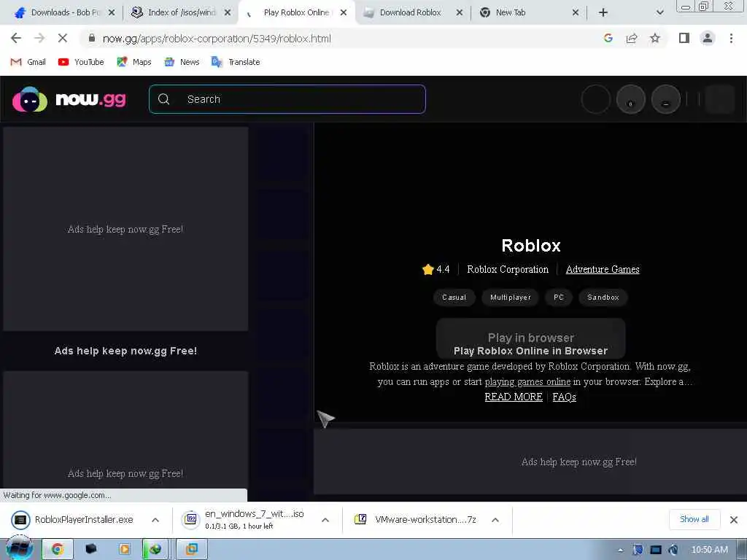The image size is (747, 560).
Task: Go back with browser back arrow
Action: (16, 38)
